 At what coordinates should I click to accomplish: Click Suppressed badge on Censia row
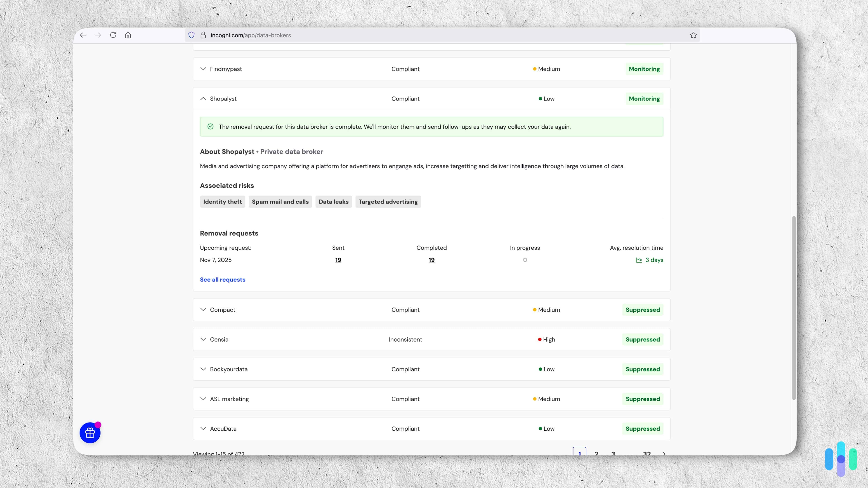643,340
